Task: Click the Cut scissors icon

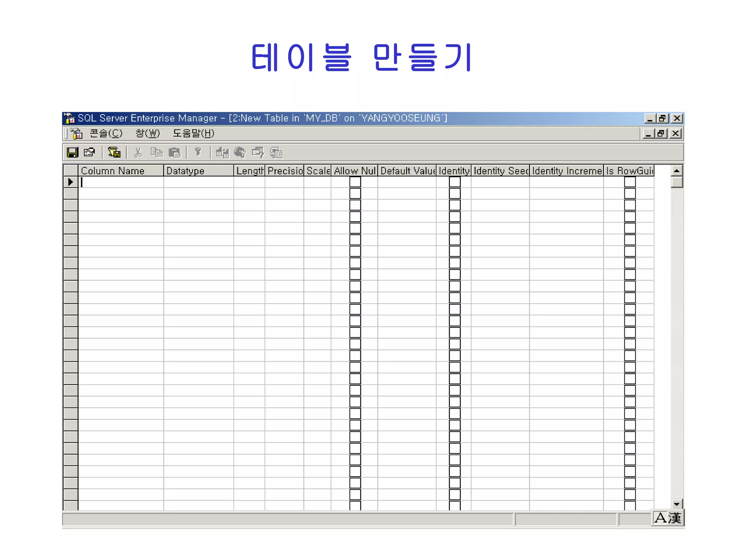Action: [x=138, y=152]
